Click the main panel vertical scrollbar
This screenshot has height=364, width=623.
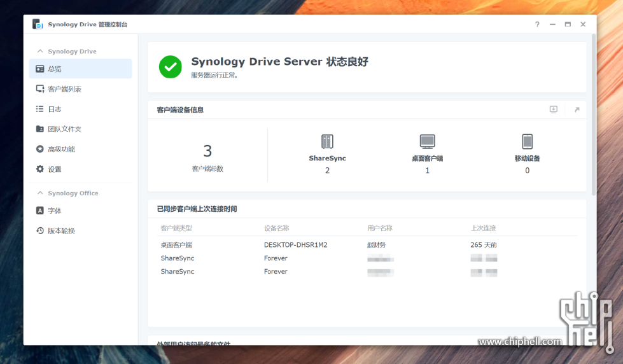(x=594, y=115)
